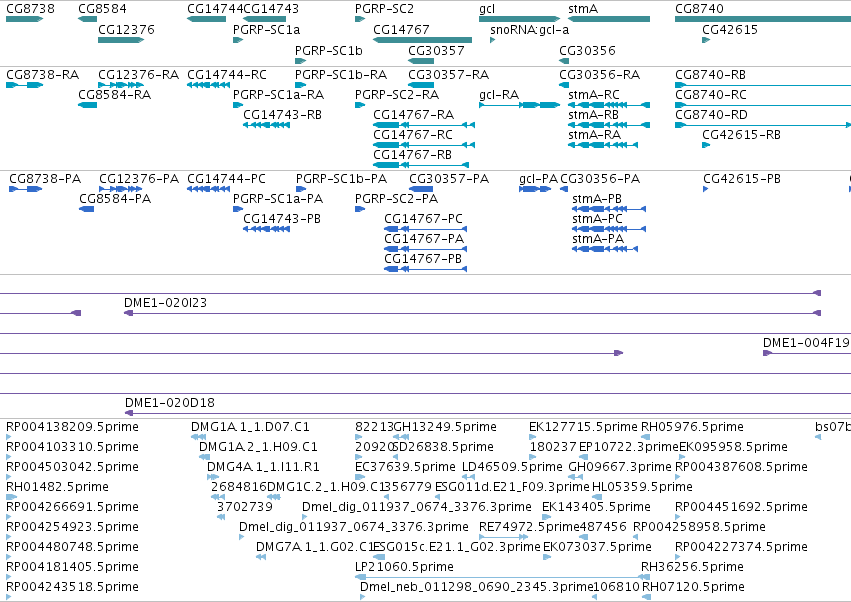This screenshot has height=602, width=851.
Task: Click the PGRP-SC1b-RA transcript label
Action: pos(341,74)
